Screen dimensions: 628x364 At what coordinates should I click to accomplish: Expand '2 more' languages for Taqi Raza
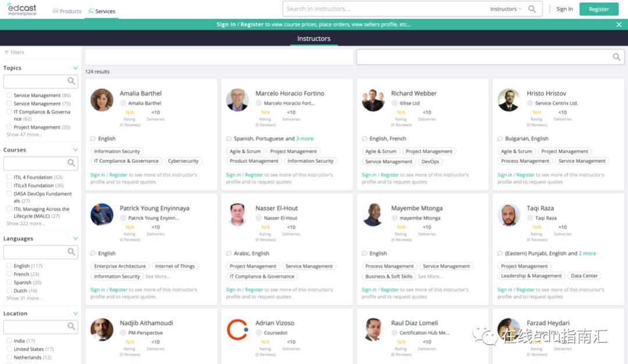pos(587,254)
